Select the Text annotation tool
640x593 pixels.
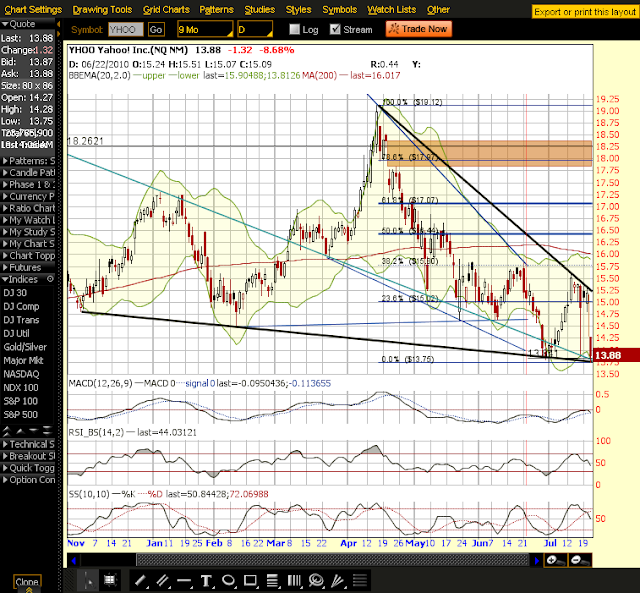206,580
